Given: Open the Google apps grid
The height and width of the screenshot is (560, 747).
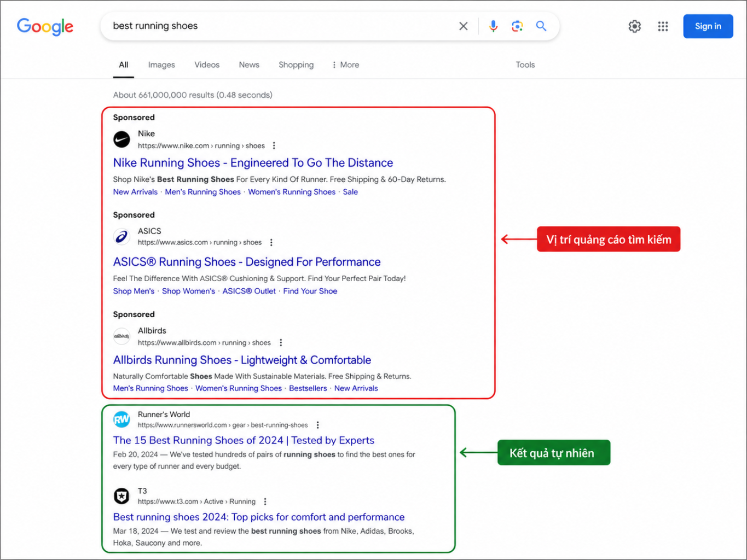Looking at the screenshot, I should click(x=663, y=26).
